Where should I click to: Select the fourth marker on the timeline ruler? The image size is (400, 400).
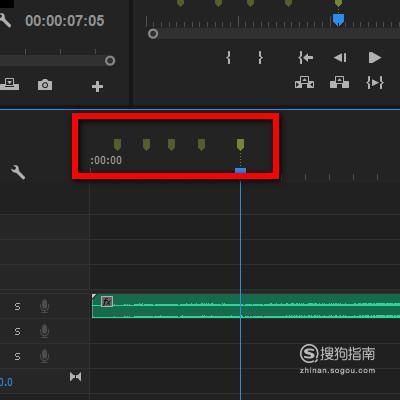[201, 145]
